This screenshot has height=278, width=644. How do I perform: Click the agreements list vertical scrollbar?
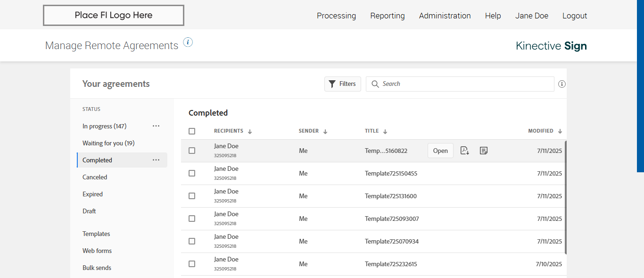[565, 198]
